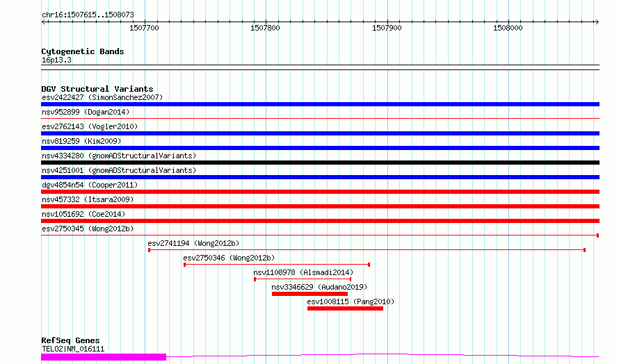Screen dimensions: 619x364
Task: Select the nsv457332 (Itsara2009) label
Action: pyautogui.click(x=88, y=199)
